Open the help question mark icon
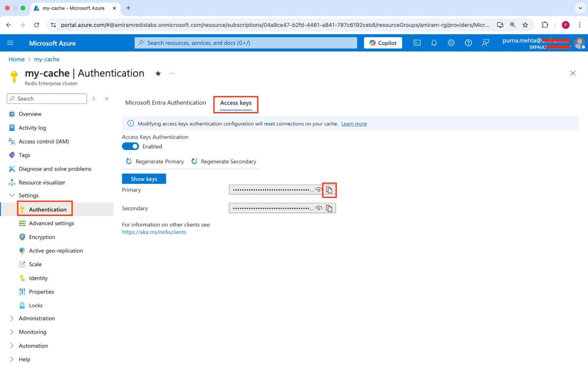The image size is (588, 367). [468, 43]
